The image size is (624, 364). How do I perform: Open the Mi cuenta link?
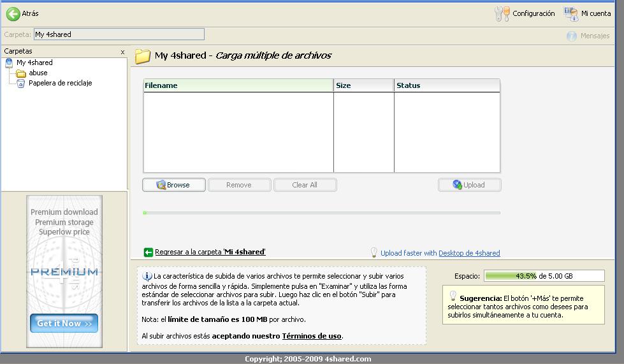pyautogui.click(x=596, y=13)
